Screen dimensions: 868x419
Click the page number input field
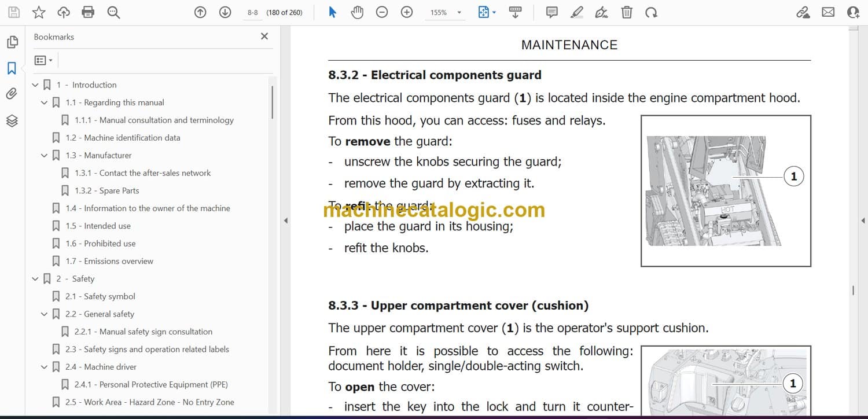tap(253, 12)
